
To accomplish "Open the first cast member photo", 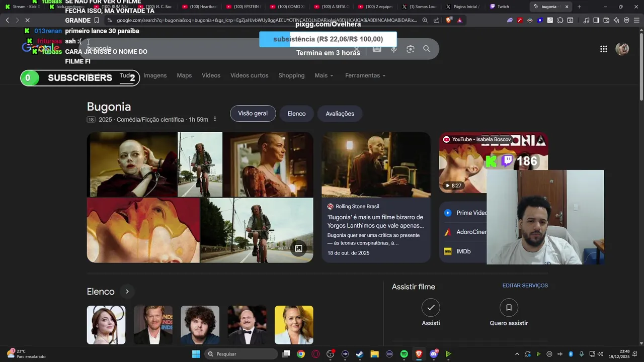I will click(106, 325).
